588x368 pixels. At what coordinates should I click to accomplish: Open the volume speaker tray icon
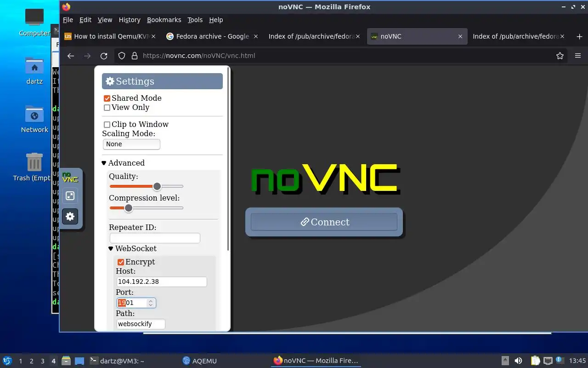(x=518, y=361)
